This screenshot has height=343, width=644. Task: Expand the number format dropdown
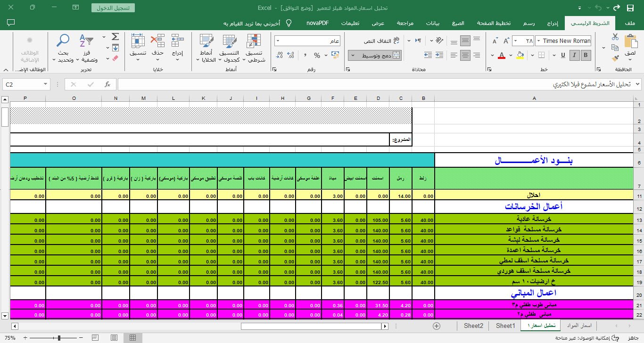click(x=278, y=41)
